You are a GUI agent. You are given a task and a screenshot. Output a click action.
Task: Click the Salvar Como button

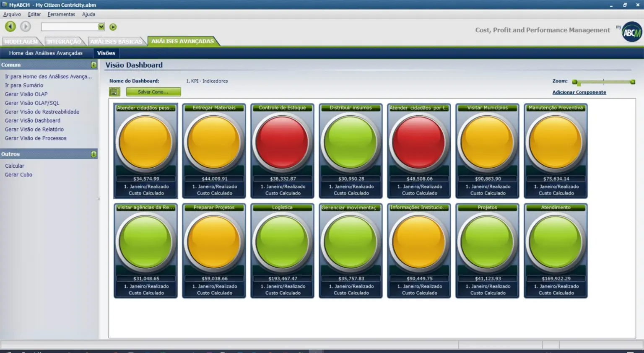[153, 92]
